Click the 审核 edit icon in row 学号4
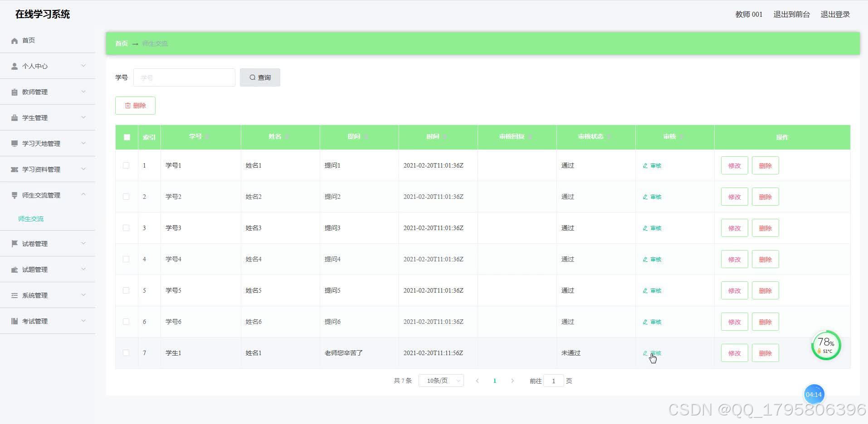The image size is (868, 424). (x=645, y=260)
